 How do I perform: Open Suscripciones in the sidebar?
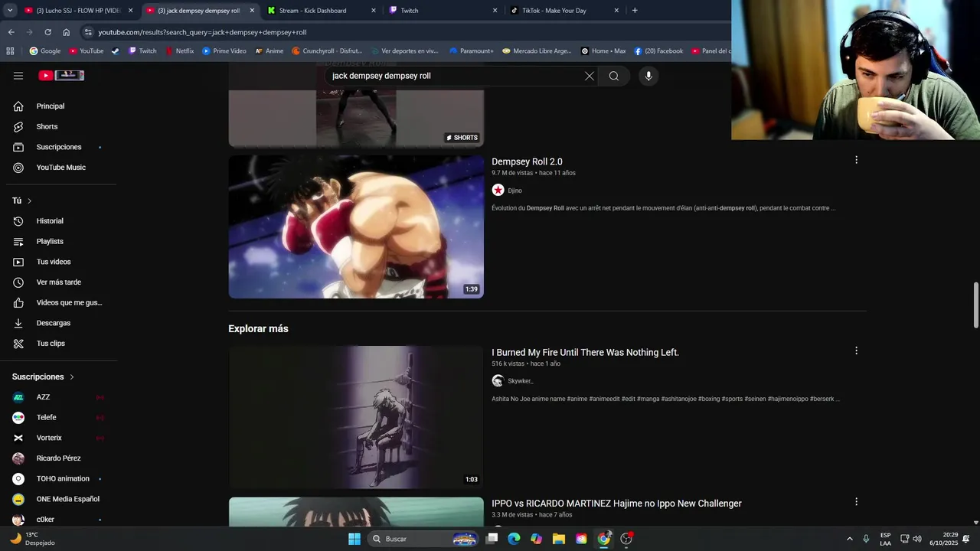click(x=60, y=147)
